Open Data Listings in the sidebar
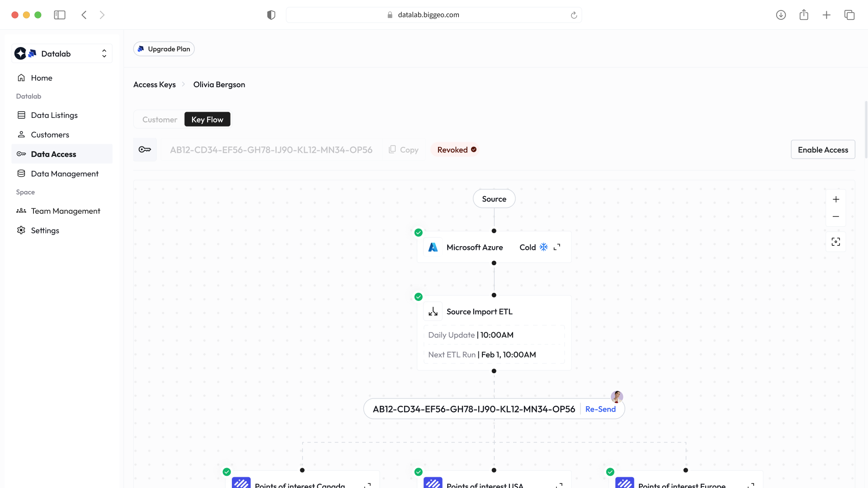Screen dimensions: 868x488 (62, 115)
